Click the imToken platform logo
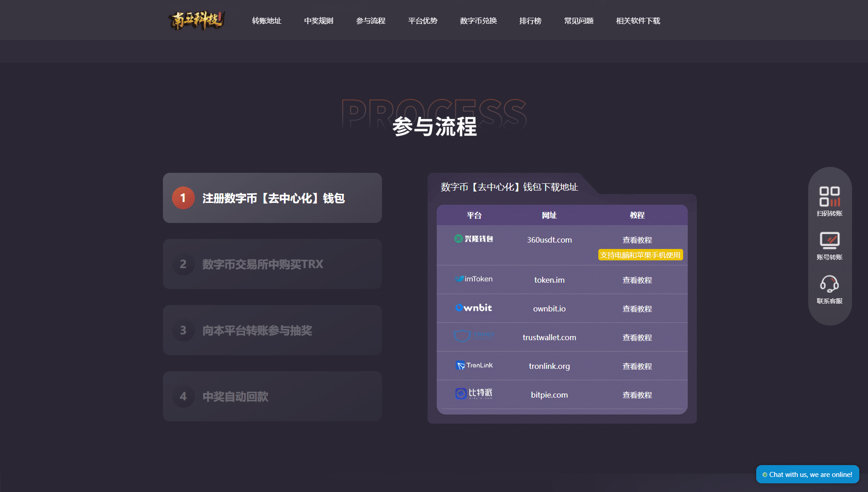Screen dimensions: 868x492 click(x=473, y=279)
